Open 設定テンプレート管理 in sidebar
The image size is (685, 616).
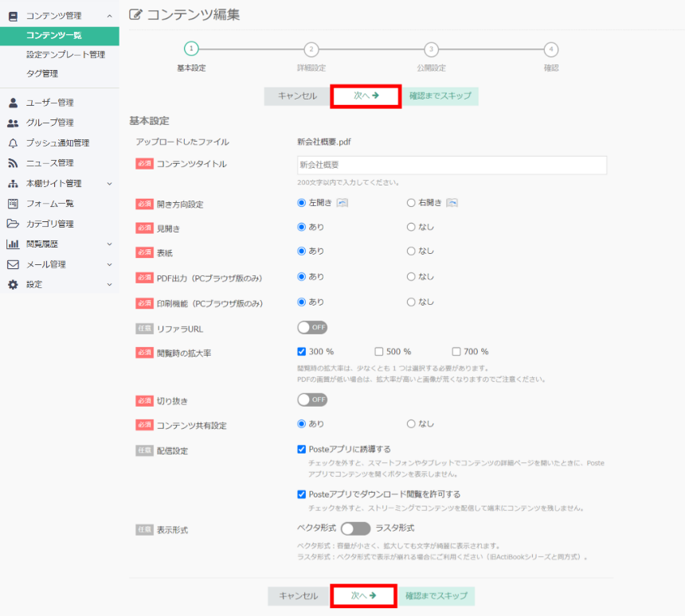65,55
